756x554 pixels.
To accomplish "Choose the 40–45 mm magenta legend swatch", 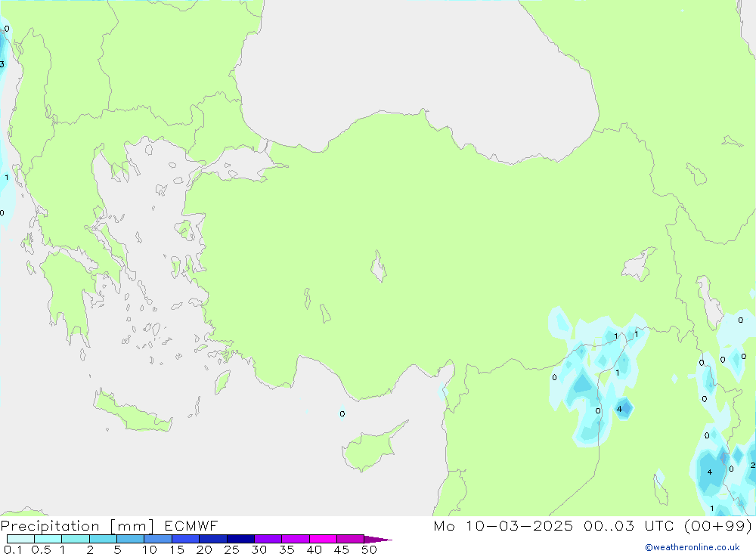I will click(x=323, y=539).
